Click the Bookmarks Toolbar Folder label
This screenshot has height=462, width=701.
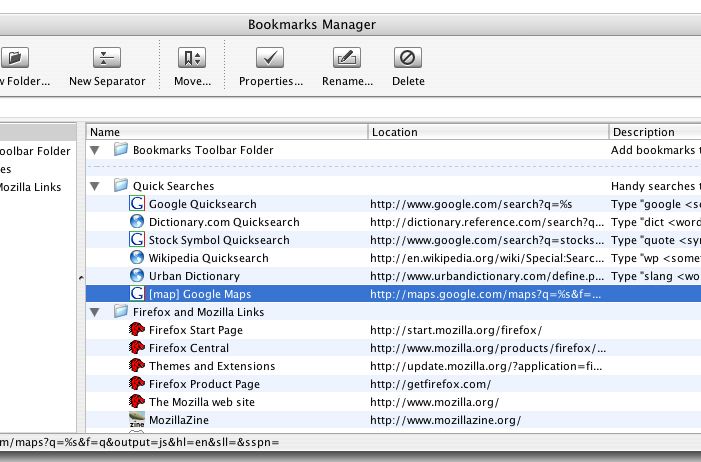coord(203,150)
